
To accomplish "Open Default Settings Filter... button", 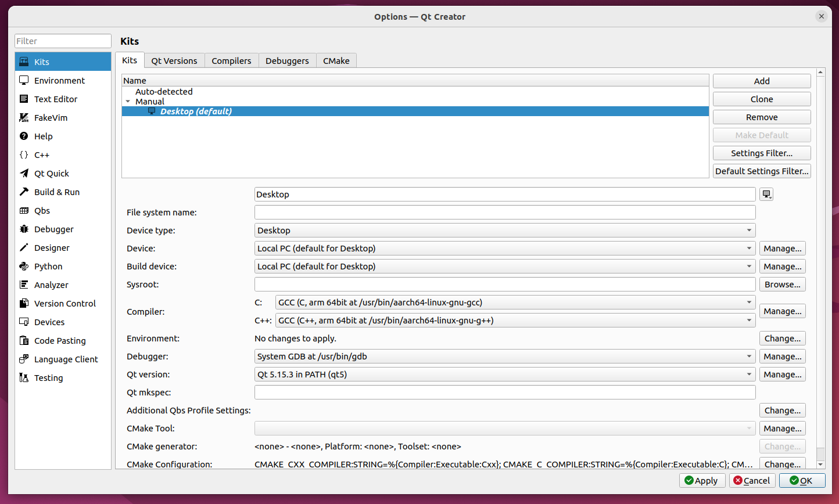I will point(762,171).
